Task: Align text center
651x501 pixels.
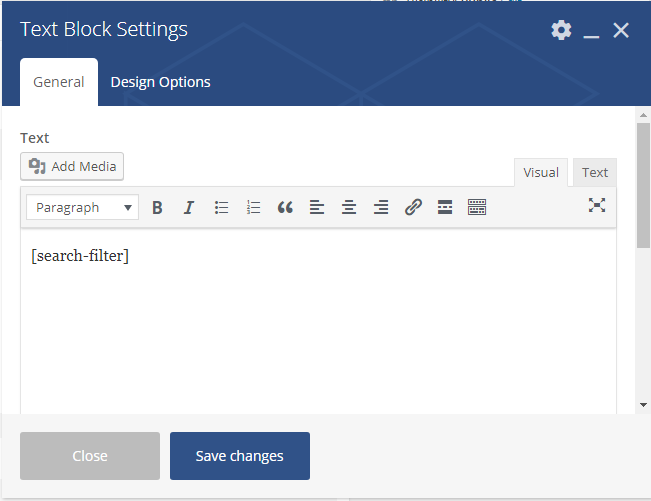Action: pos(349,208)
